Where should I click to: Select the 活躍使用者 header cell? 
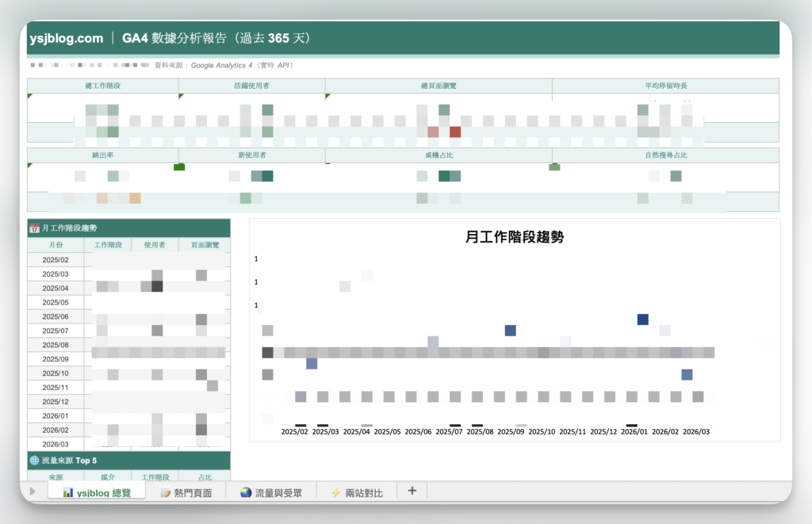pyautogui.click(x=251, y=86)
